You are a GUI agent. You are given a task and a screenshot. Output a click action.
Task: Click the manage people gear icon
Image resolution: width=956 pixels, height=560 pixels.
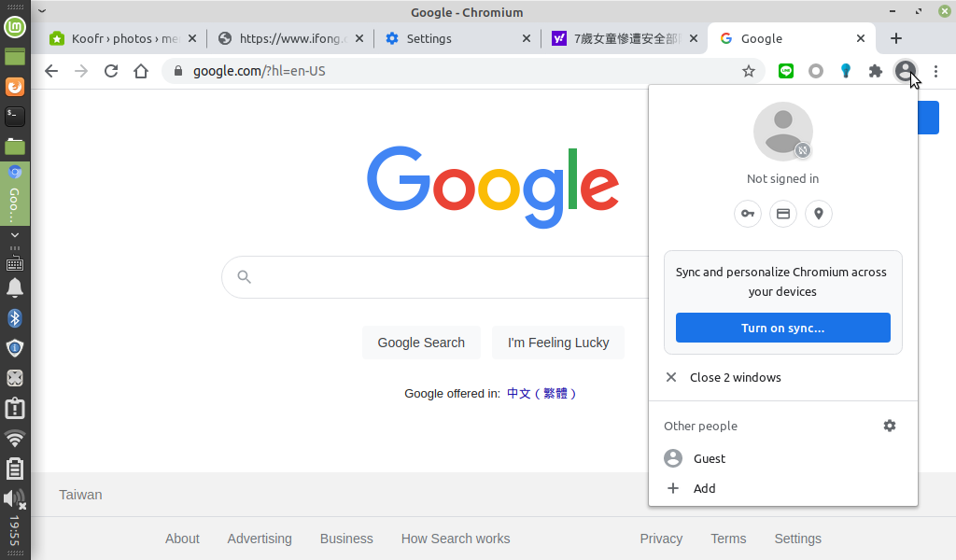click(x=889, y=426)
